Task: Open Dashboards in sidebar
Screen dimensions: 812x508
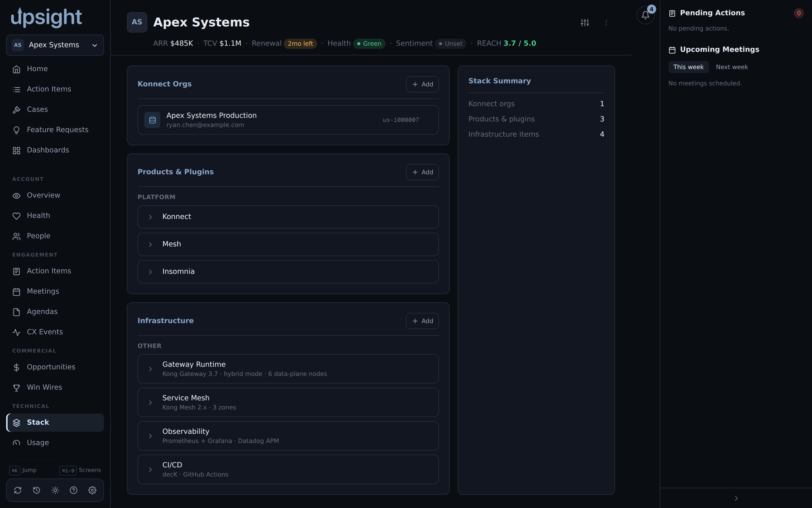Action: coord(55,150)
